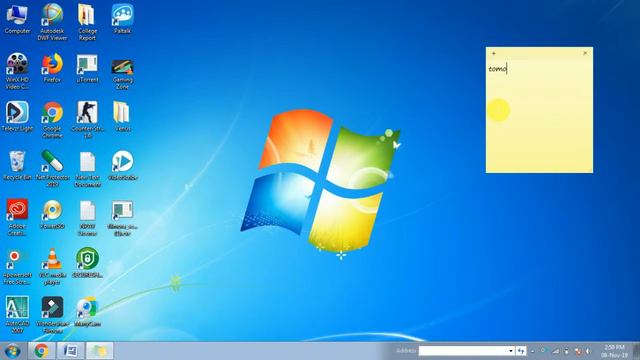
Task: Open the volume speaker tray icon
Action: tap(589, 351)
